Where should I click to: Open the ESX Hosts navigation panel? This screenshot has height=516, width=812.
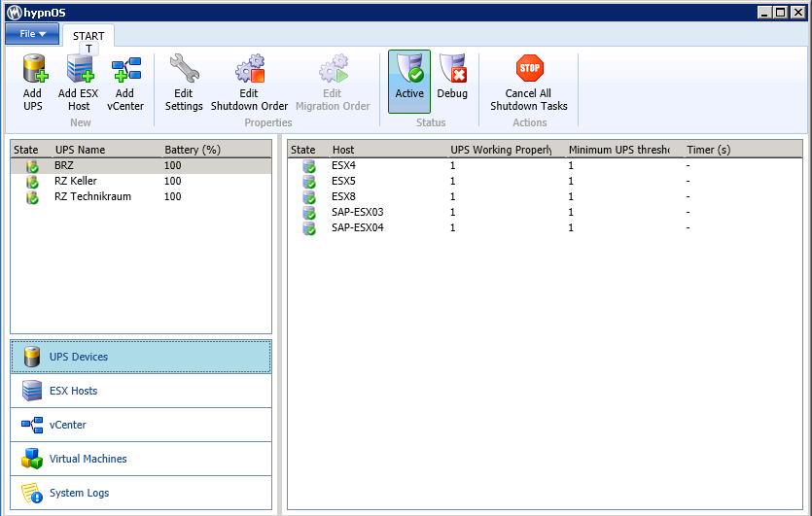point(141,391)
